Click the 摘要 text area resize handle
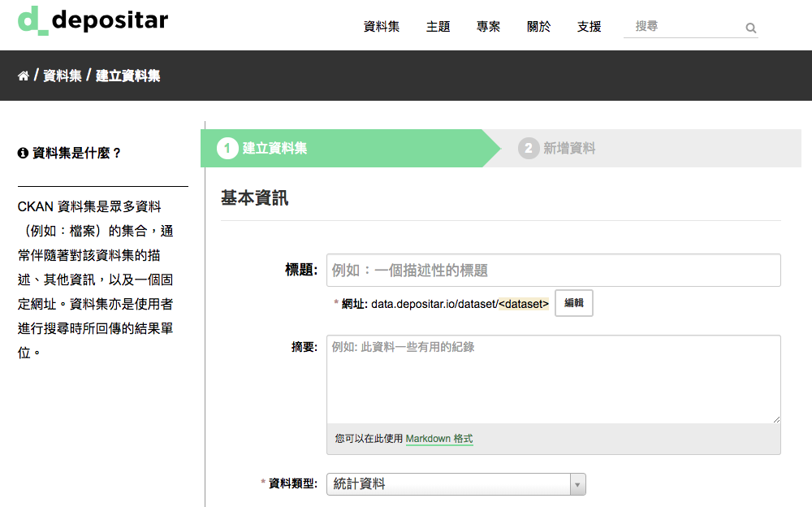The height and width of the screenshot is (507, 812). point(776,419)
